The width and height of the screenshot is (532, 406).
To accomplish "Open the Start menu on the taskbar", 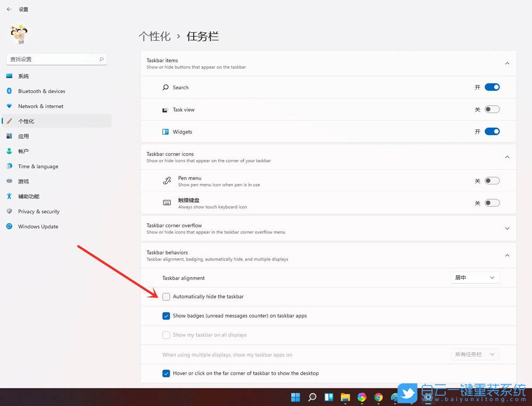I will pos(295,397).
